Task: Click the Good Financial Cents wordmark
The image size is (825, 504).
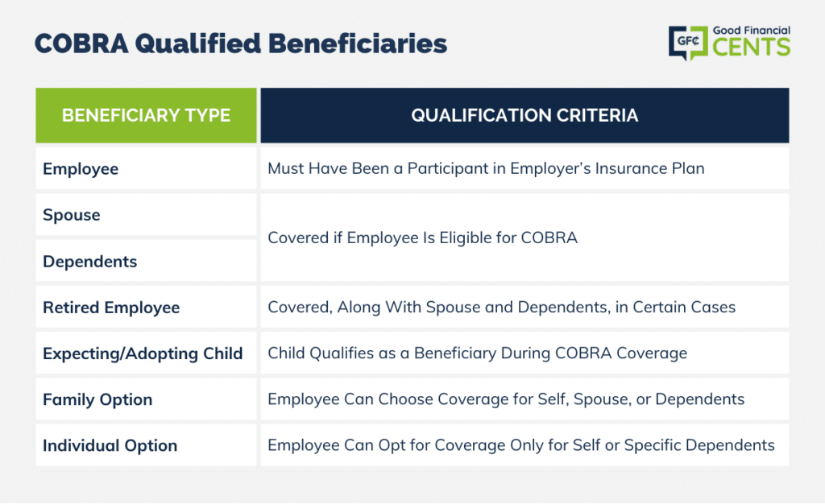Action: [x=752, y=41]
